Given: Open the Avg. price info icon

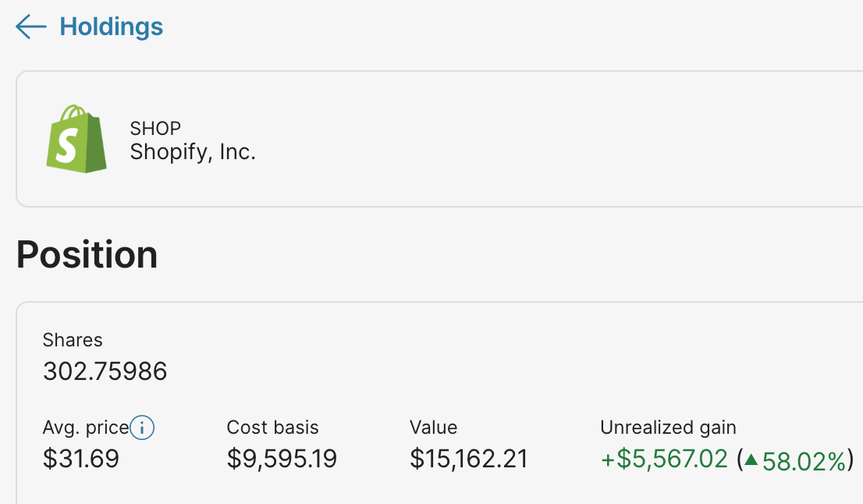Looking at the screenshot, I should [x=142, y=428].
